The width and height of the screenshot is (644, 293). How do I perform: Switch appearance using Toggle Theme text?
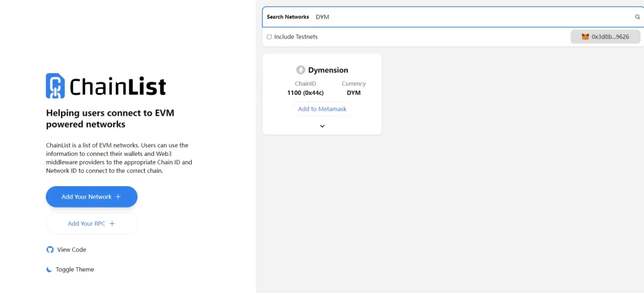point(75,270)
